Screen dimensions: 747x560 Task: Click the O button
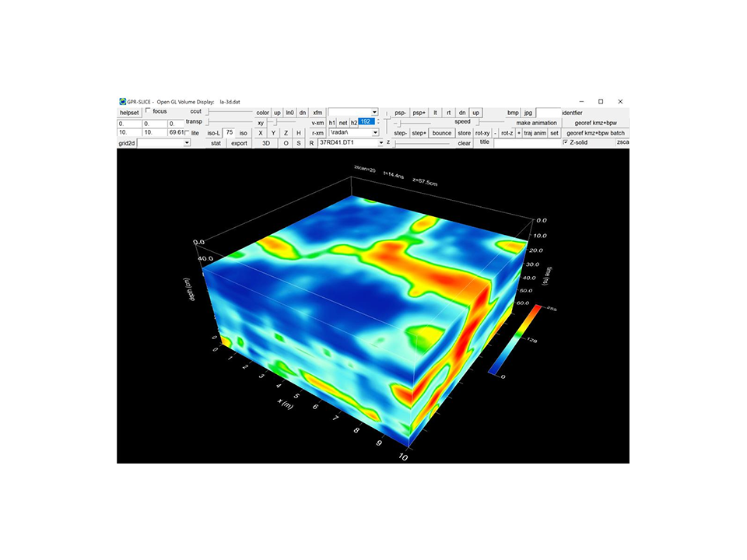click(x=286, y=143)
